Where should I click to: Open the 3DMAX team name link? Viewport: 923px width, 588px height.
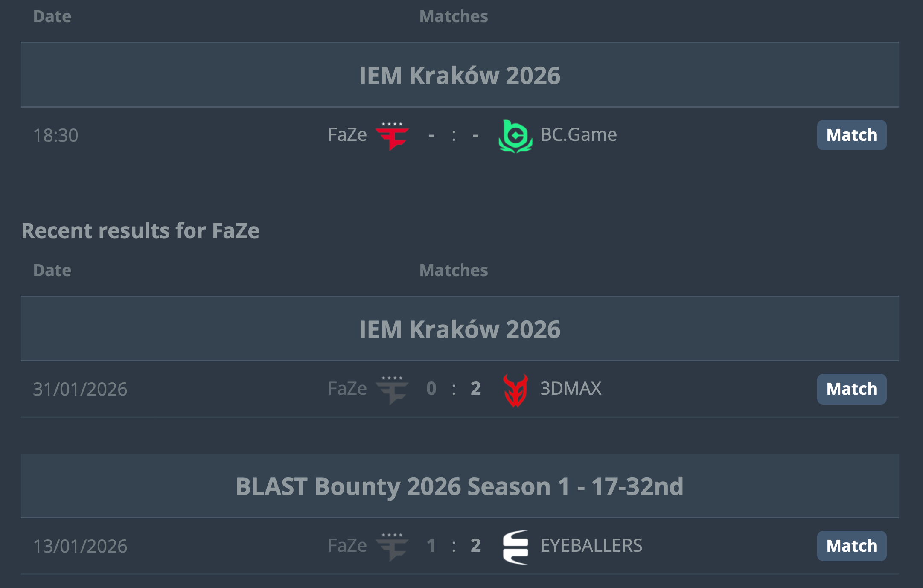pyautogui.click(x=571, y=389)
